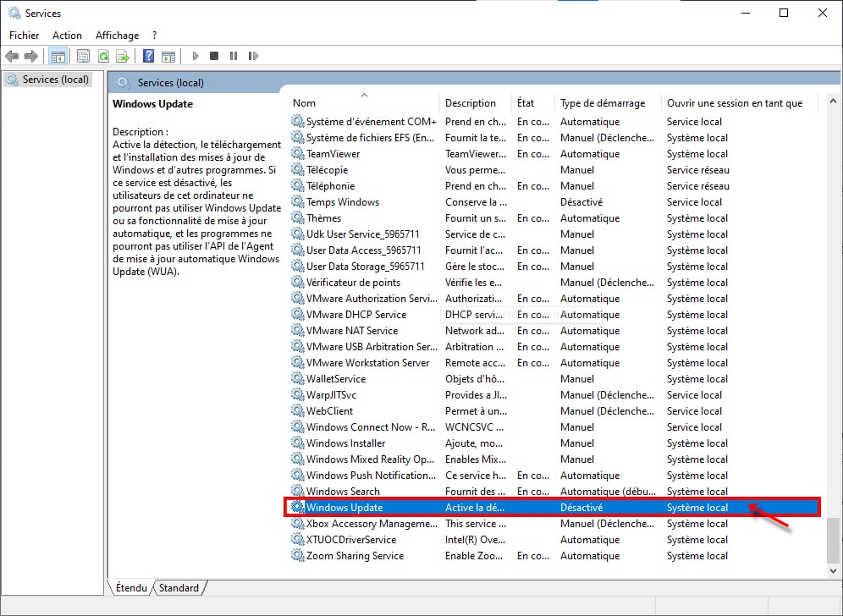The image size is (843, 616).
Task: Click the vertical scrollbar thumb
Action: coord(833,539)
